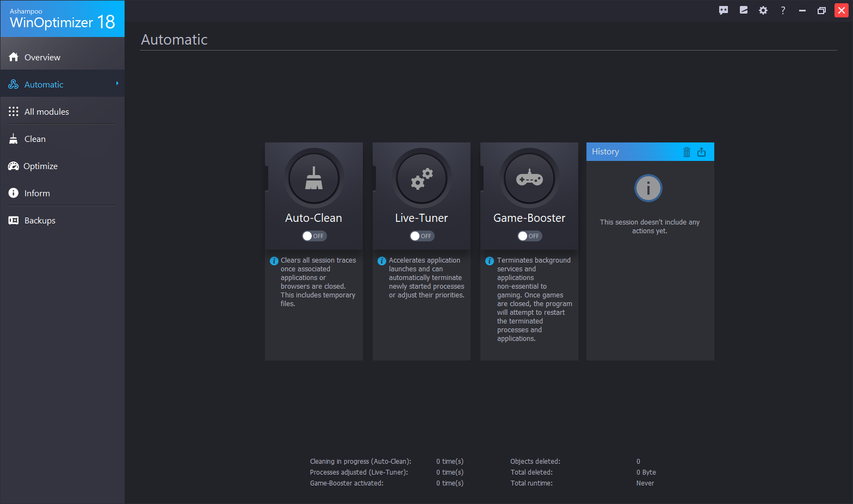The height and width of the screenshot is (504, 853).
Task: Go to Overview in sidebar
Action: 63,57
